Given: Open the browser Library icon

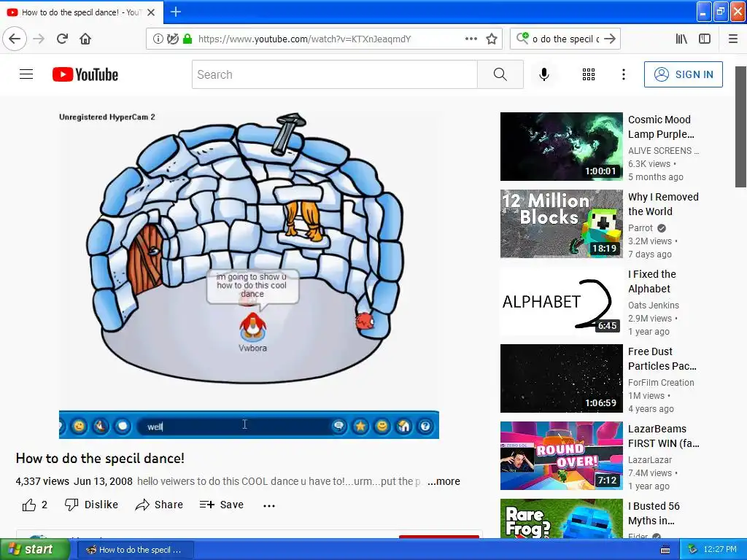Looking at the screenshot, I should pos(681,39).
